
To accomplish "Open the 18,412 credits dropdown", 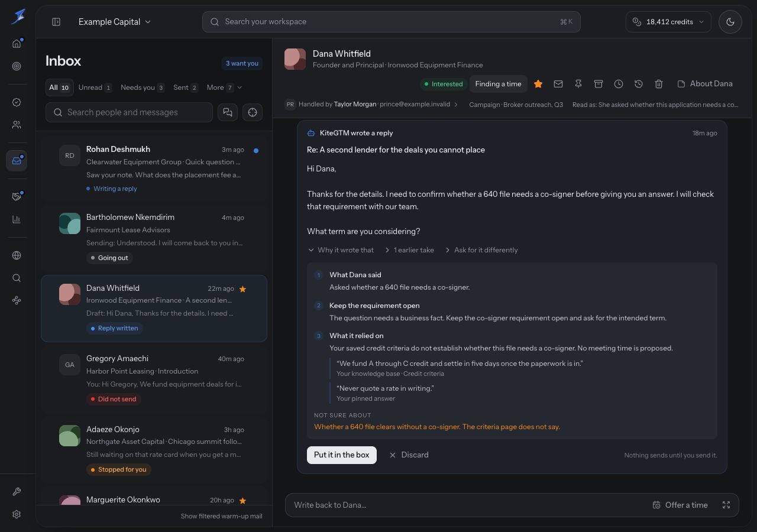I will (669, 22).
